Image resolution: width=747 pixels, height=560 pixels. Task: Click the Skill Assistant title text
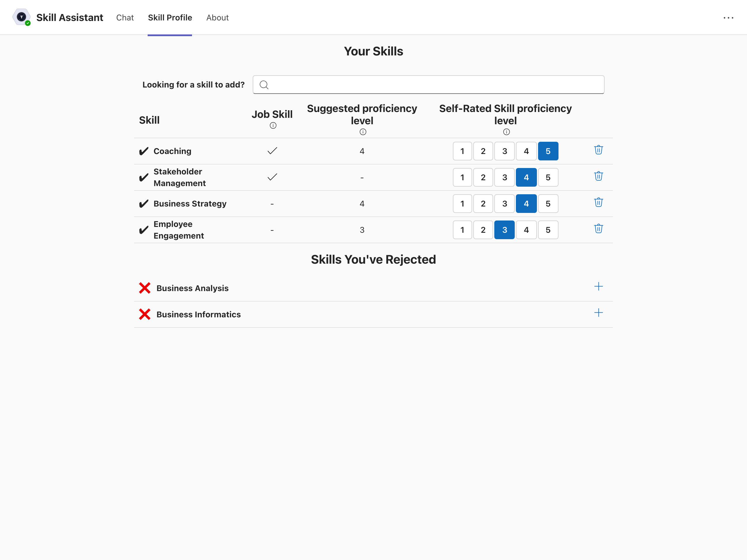tap(69, 17)
